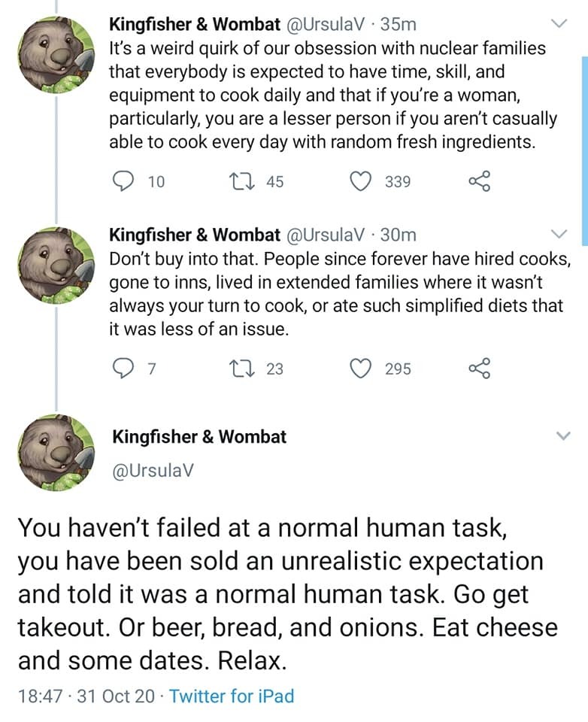Reply to the 35m nuclear families tweet
The height and width of the screenshot is (722, 588).
[122, 181]
